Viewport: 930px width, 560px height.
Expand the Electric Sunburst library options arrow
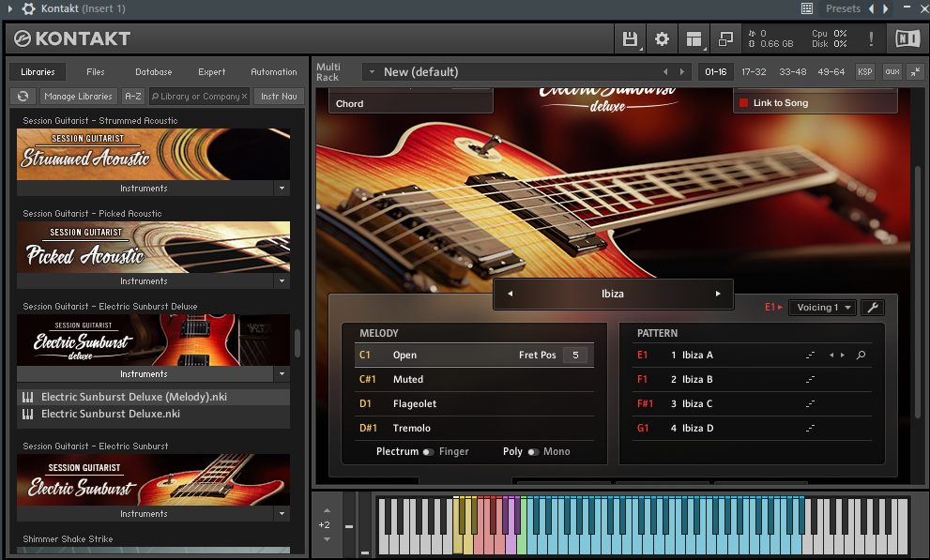(x=282, y=514)
